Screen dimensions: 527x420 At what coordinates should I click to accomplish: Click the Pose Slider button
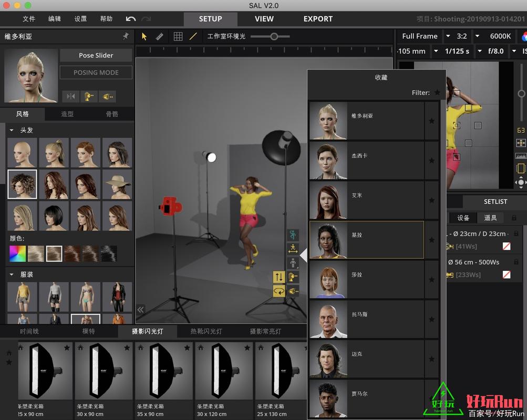(x=96, y=55)
